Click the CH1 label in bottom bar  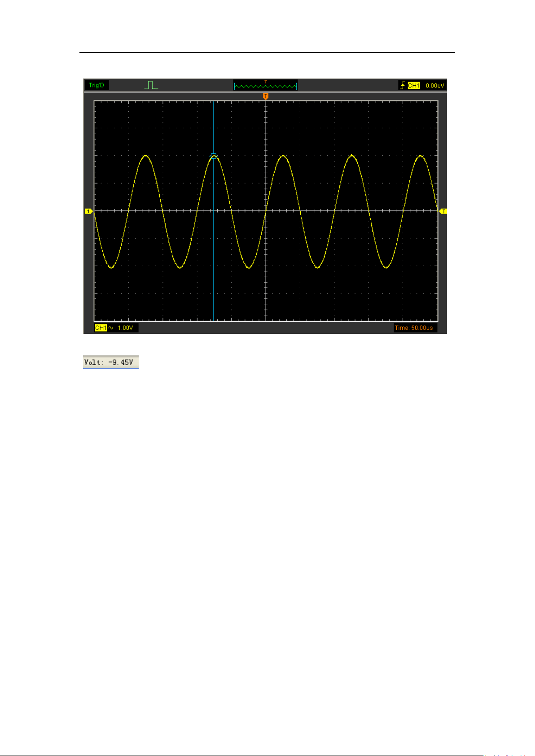[101, 328]
